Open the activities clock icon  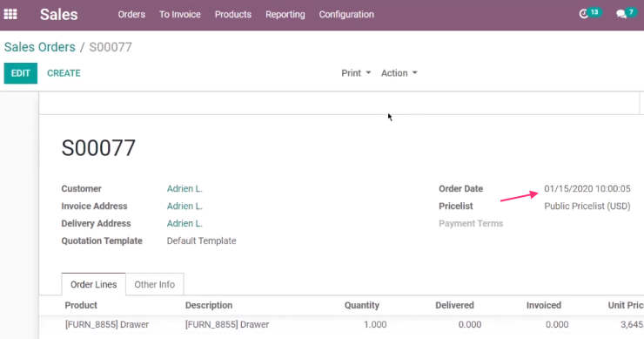point(584,15)
